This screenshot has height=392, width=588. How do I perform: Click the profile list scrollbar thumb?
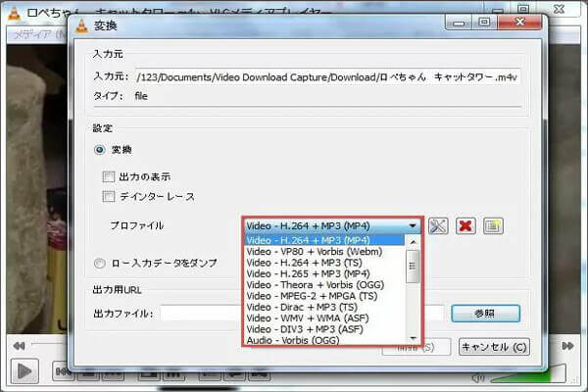(413, 267)
